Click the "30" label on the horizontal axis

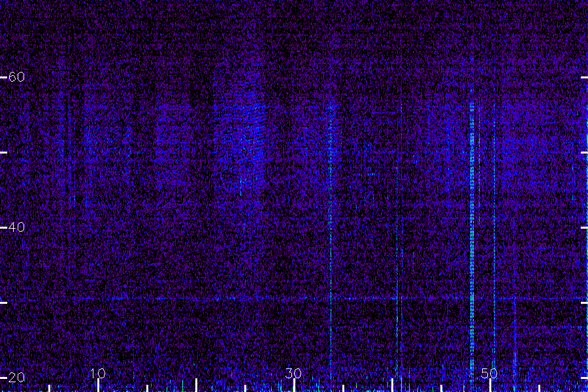point(293,373)
